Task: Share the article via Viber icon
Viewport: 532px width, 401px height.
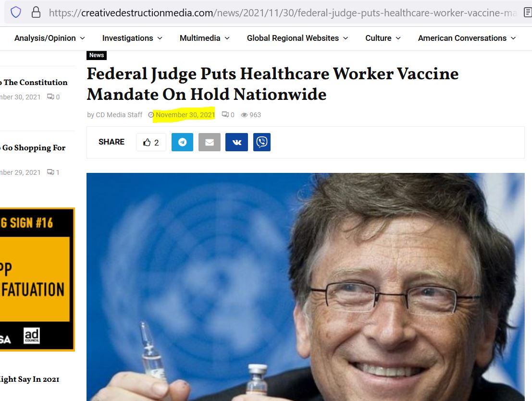Action: (261, 142)
